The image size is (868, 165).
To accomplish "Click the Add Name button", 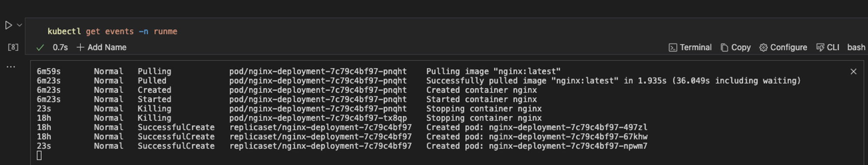I will pyautogui.click(x=102, y=47).
